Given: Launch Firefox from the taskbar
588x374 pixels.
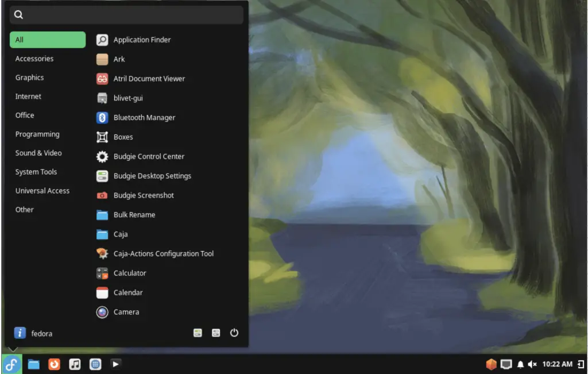Looking at the screenshot, I should 55,364.
